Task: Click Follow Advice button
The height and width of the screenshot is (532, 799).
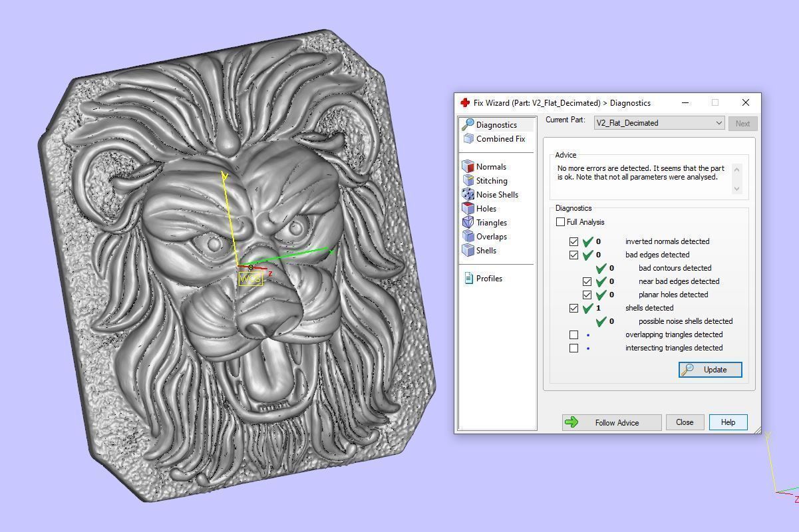Action: pos(612,422)
